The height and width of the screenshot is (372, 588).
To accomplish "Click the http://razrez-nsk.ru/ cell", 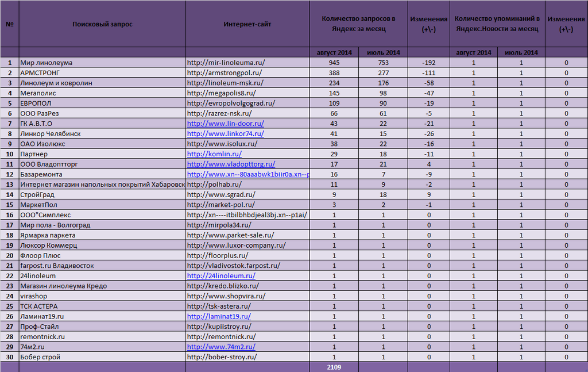I will [x=247, y=113].
